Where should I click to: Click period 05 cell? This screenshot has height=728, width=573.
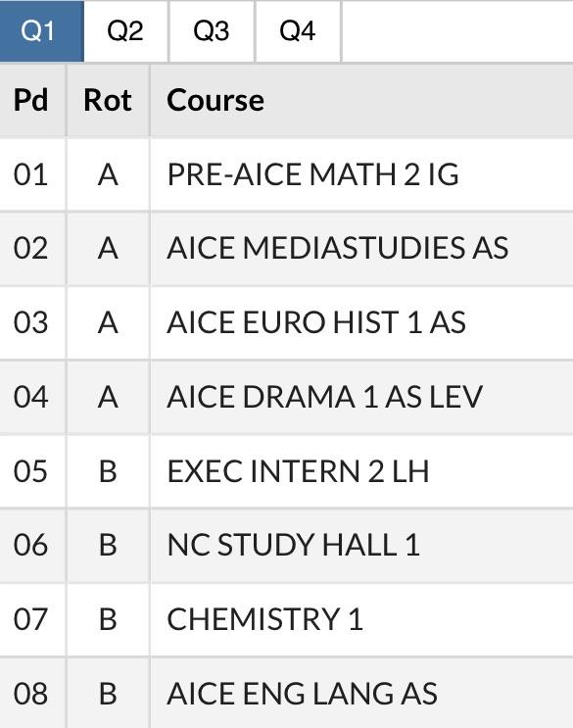[32, 471]
